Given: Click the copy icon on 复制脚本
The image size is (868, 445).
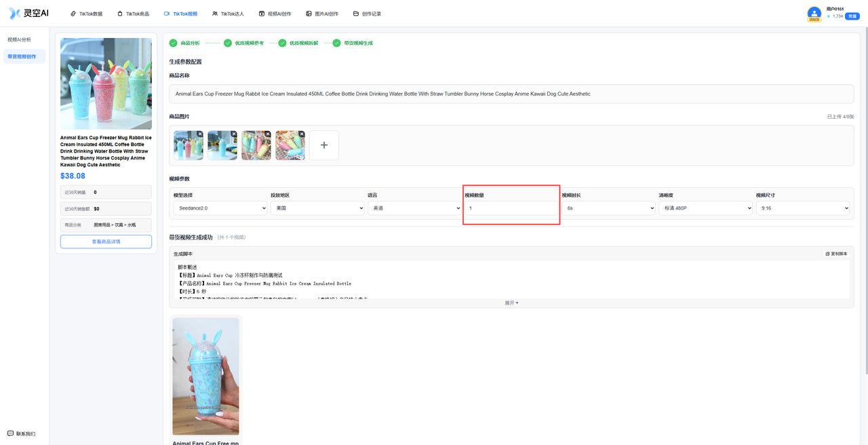Looking at the screenshot, I should [827, 254].
